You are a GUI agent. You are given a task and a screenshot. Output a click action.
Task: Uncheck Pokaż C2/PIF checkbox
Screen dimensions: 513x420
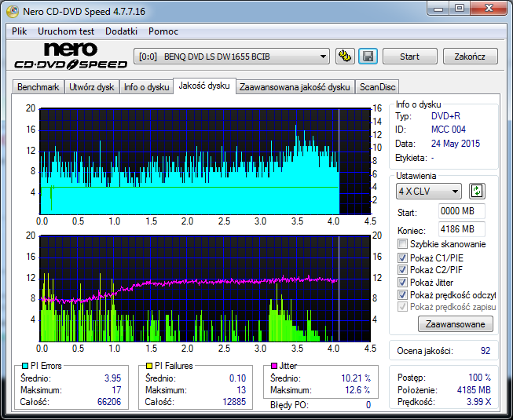[x=402, y=270]
